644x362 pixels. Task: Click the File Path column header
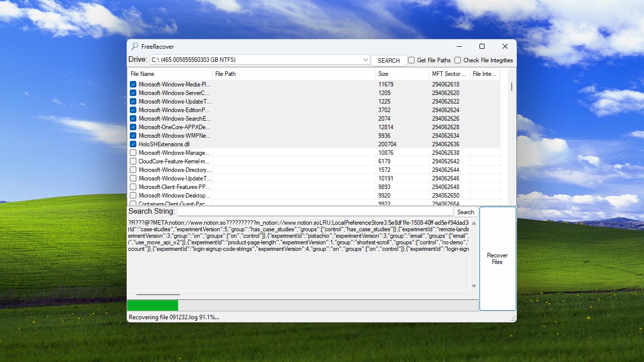click(x=293, y=74)
